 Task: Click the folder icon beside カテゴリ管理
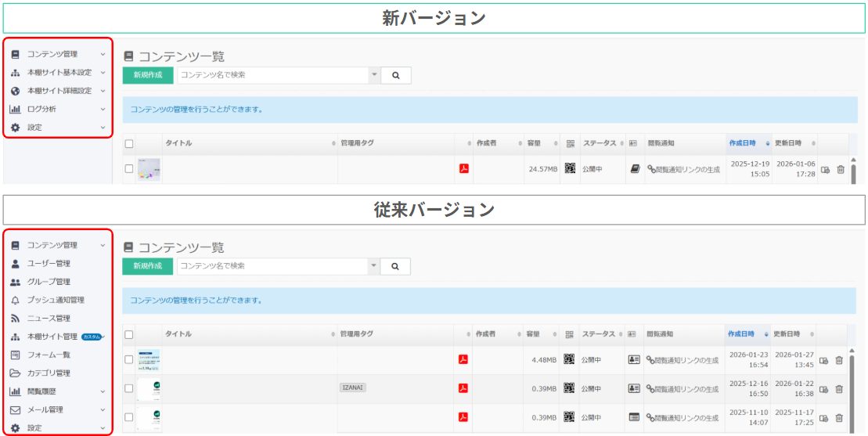point(15,373)
